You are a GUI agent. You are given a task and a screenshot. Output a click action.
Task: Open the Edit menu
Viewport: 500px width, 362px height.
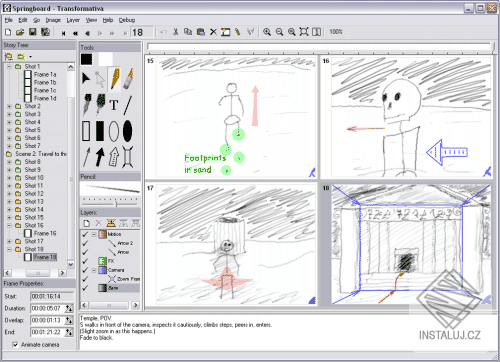(x=23, y=20)
